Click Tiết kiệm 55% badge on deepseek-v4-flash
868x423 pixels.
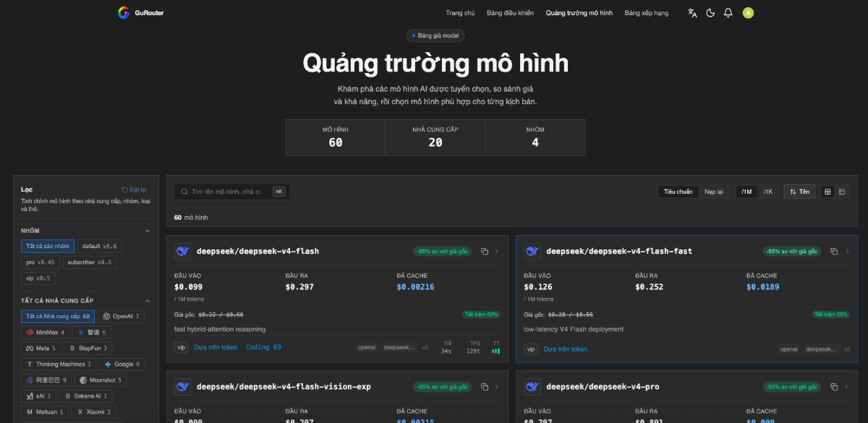[481, 315]
